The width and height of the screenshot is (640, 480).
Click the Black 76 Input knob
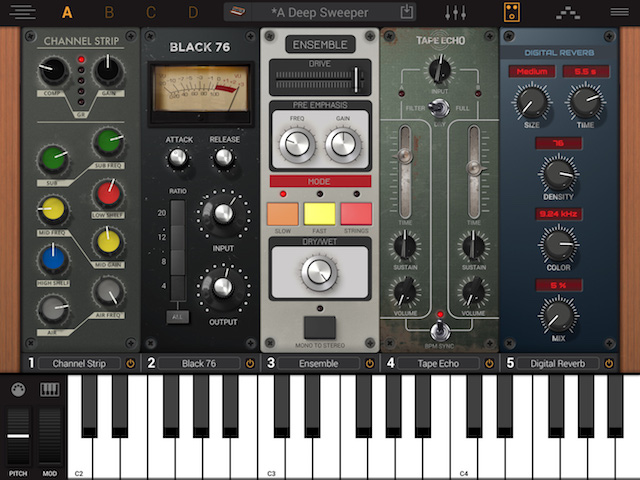223,214
